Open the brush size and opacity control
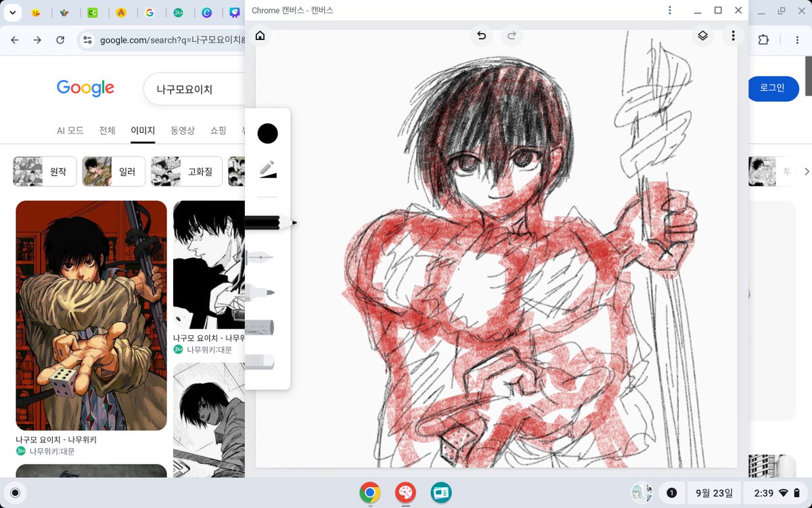 (268, 169)
